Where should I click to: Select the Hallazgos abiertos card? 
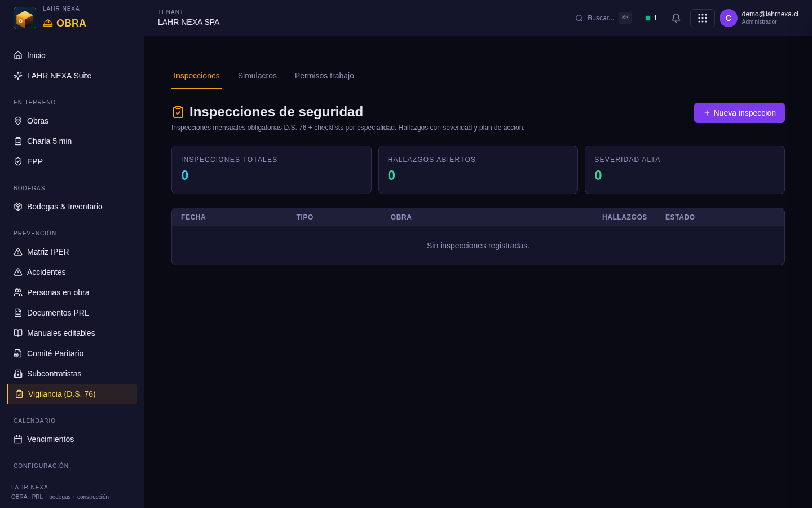click(x=478, y=170)
